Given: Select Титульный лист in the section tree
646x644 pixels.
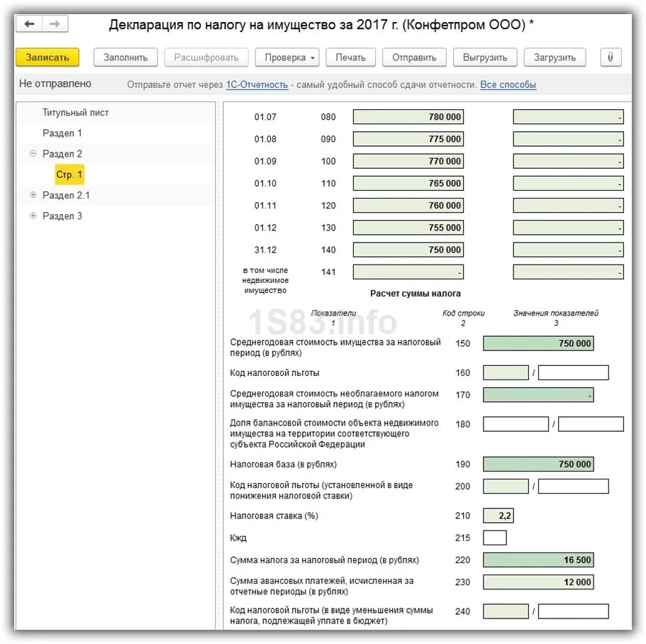Looking at the screenshot, I should point(75,113).
